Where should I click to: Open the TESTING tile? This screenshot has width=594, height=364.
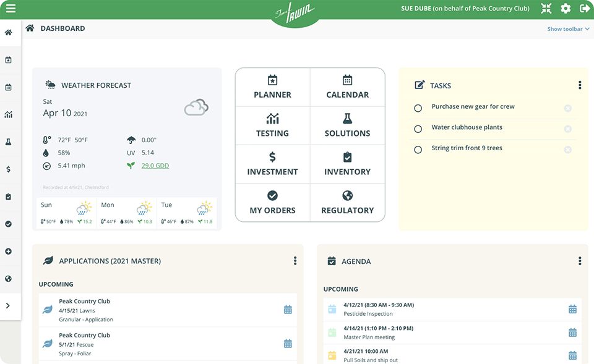pos(272,125)
